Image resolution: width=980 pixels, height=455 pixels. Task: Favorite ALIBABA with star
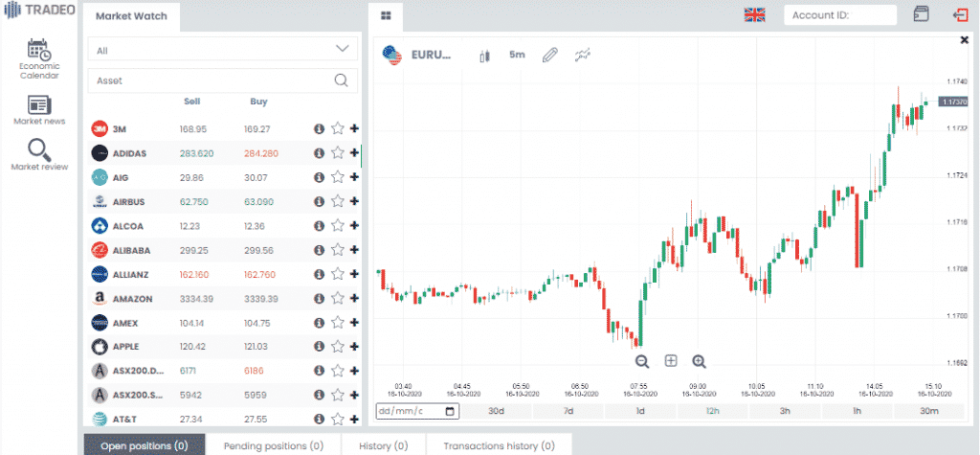click(x=338, y=250)
